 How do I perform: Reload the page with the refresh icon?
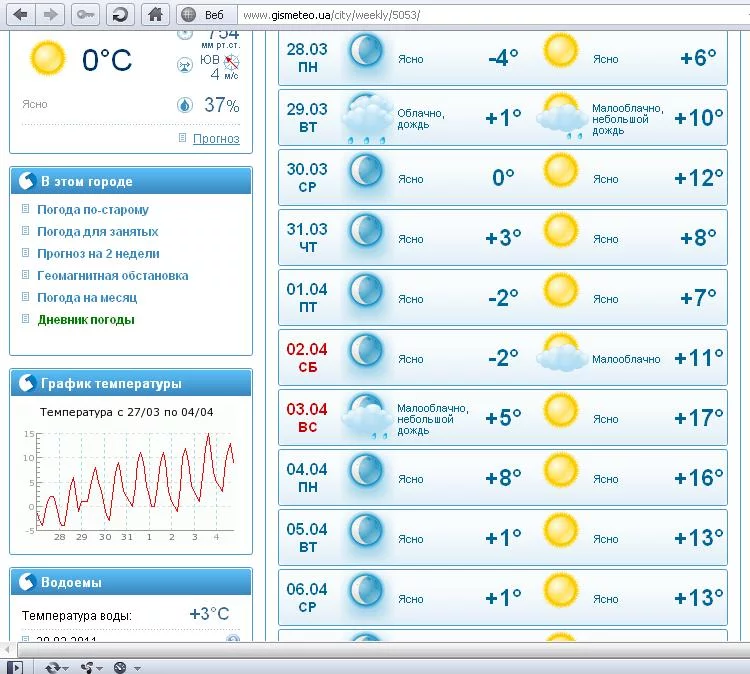tap(120, 14)
